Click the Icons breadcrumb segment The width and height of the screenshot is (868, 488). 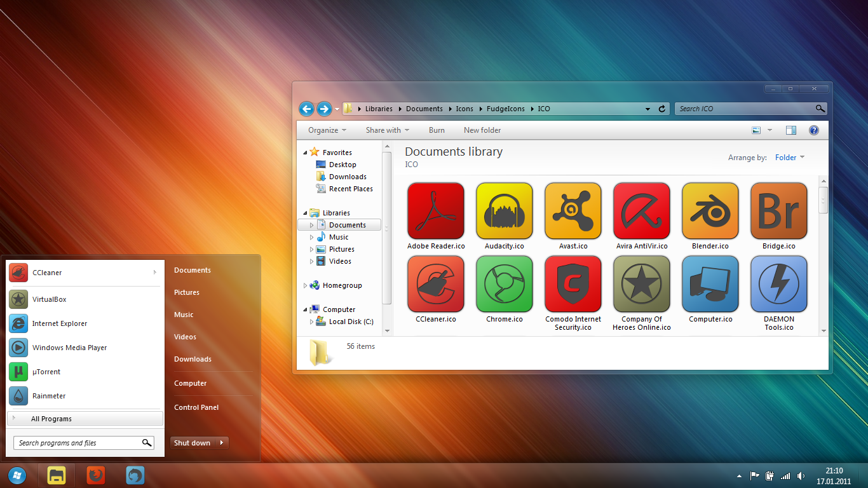pos(465,109)
